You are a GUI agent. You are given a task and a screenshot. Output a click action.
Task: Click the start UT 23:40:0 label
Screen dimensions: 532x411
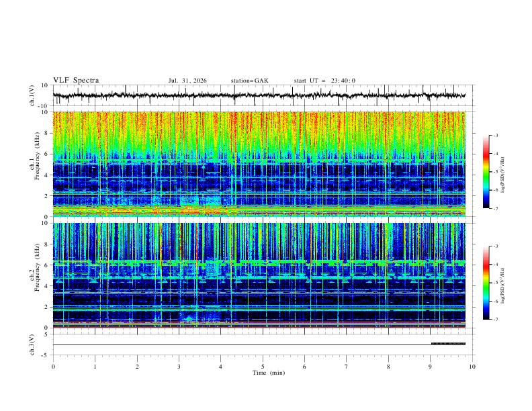(x=324, y=81)
